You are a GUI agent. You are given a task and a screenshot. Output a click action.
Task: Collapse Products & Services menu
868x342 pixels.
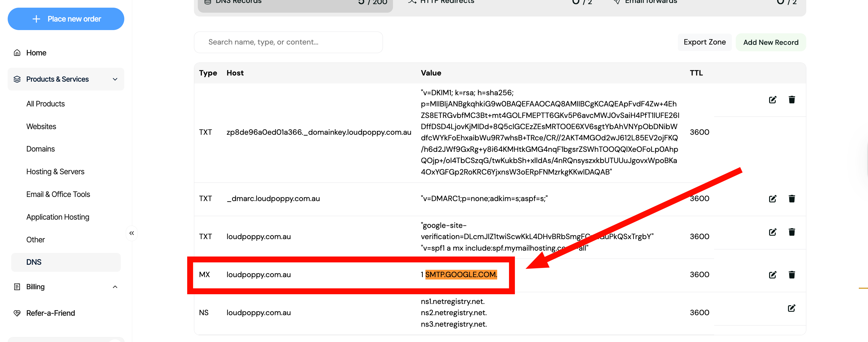[115, 79]
